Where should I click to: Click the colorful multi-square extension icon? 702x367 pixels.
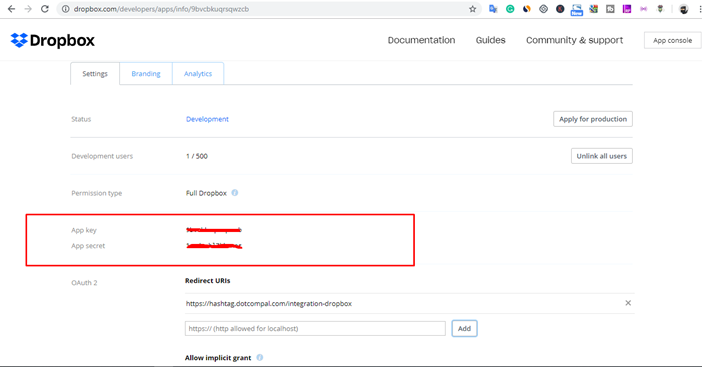pos(594,9)
